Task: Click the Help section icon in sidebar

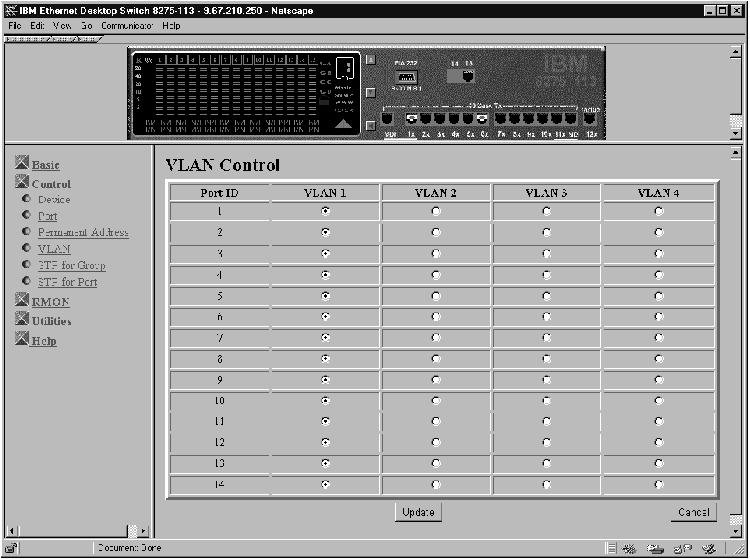Action: point(23,340)
